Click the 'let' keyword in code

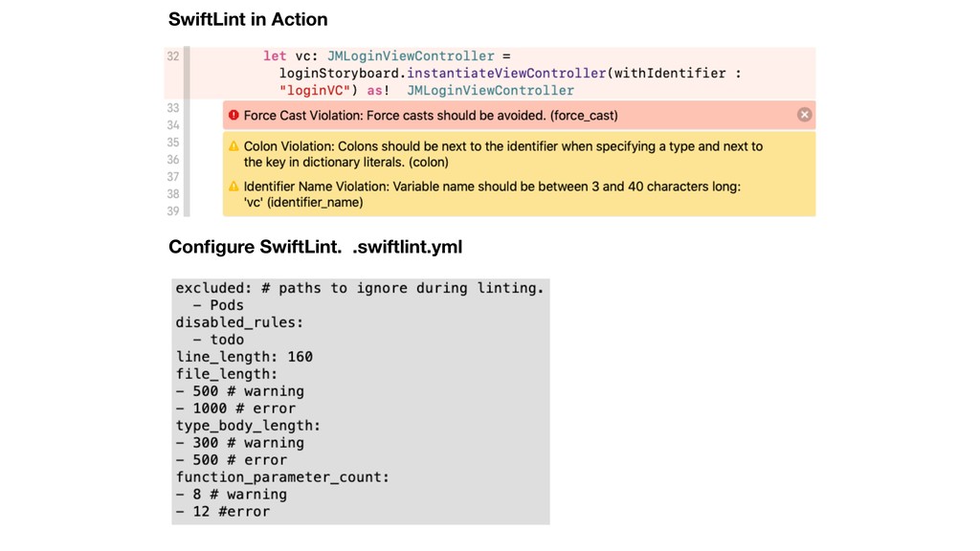[275, 56]
